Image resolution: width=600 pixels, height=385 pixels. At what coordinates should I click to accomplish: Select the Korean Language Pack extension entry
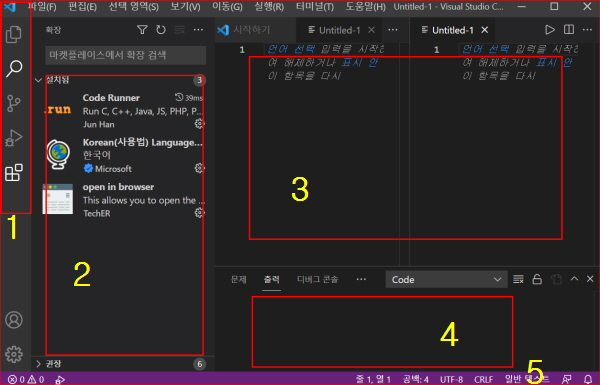point(124,155)
